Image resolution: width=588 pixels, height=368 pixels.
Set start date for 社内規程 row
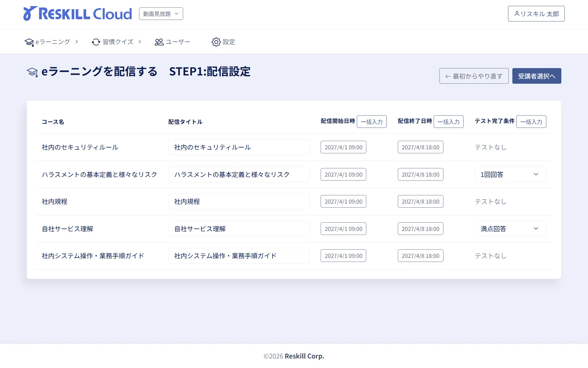pyautogui.click(x=343, y=201)
